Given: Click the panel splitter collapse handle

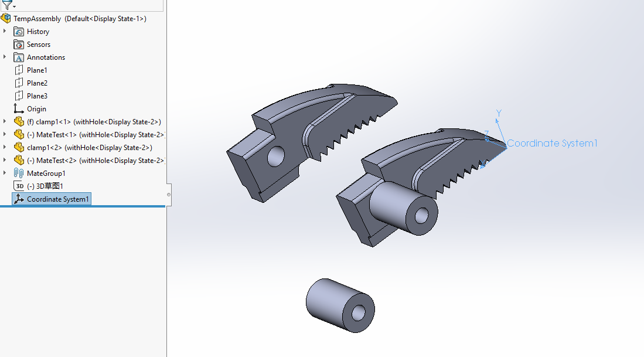Looking at the screenshot, I should [169, 195].
